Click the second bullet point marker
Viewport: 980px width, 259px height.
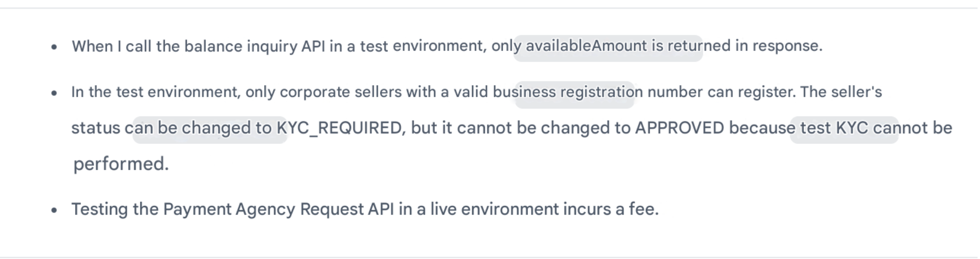pos(54,93)
